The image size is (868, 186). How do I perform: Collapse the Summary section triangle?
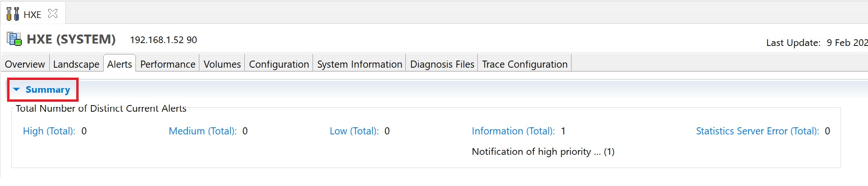coord(17,89)
